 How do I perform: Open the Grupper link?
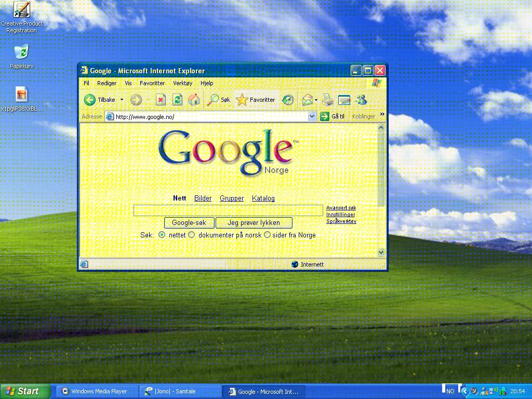tap(232, 198)
